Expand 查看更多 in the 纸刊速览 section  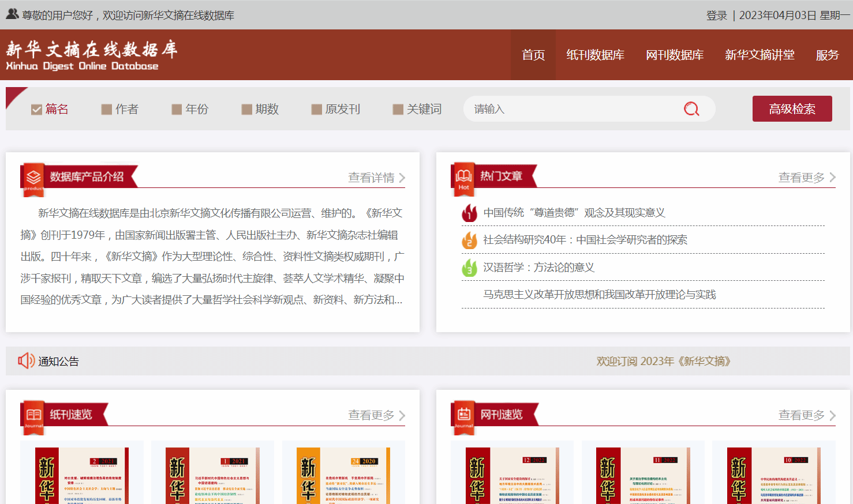click(376, 415)
